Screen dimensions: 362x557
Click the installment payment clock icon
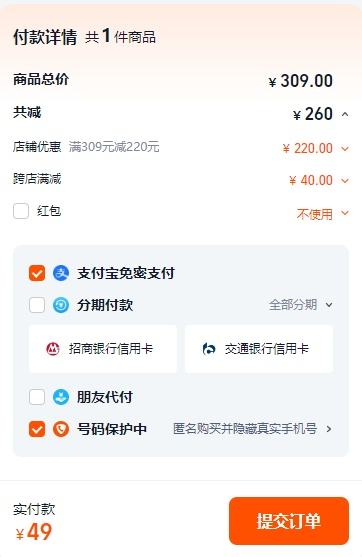[61, 305]
